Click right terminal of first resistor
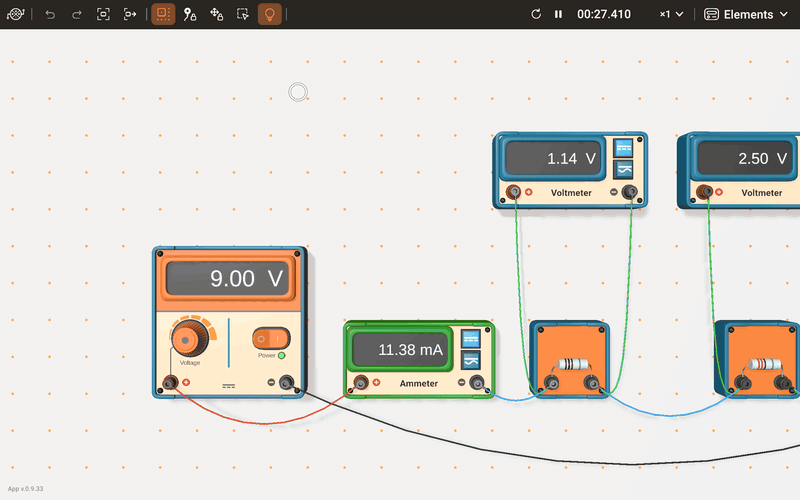The image size is (800, 500). (x=591, y=382)
